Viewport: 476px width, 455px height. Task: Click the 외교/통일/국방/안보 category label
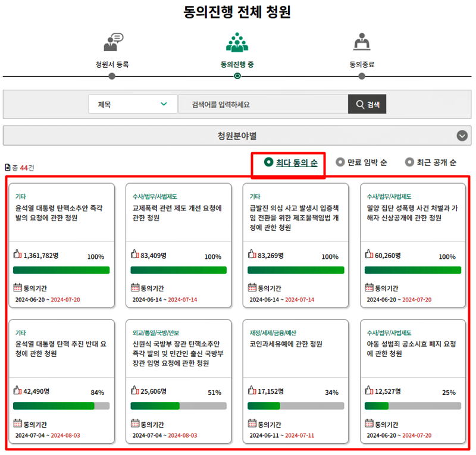156,332
